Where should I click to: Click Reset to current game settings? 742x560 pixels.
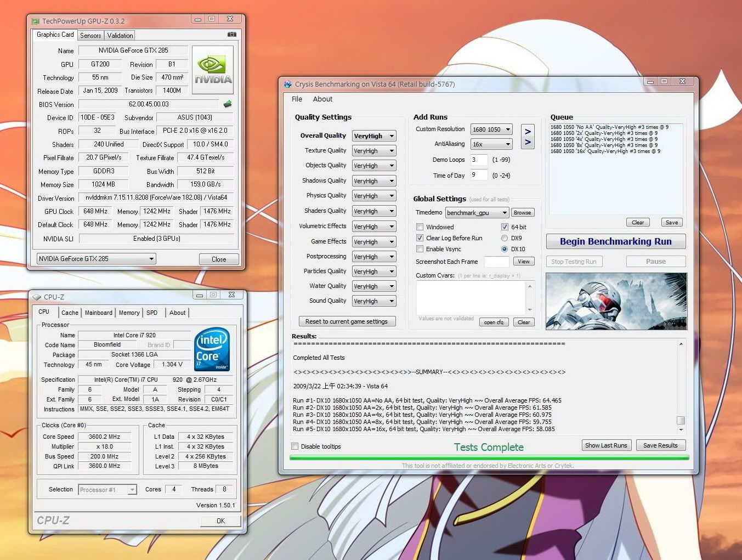347,321
